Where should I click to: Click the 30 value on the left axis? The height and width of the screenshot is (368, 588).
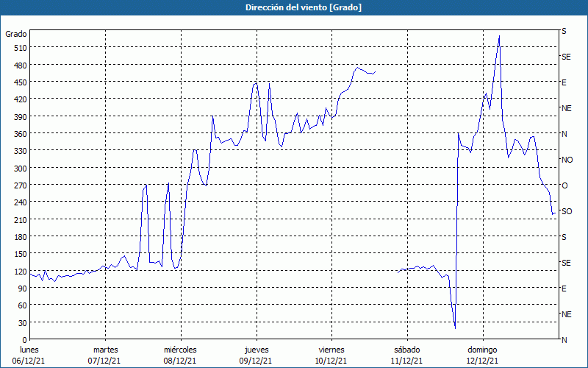(22, 323)
